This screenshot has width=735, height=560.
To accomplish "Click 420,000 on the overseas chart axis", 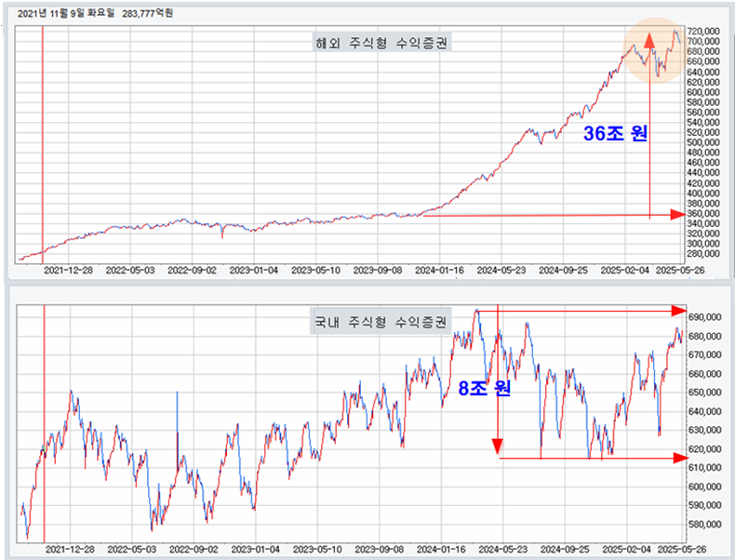I will click(703, 183).
